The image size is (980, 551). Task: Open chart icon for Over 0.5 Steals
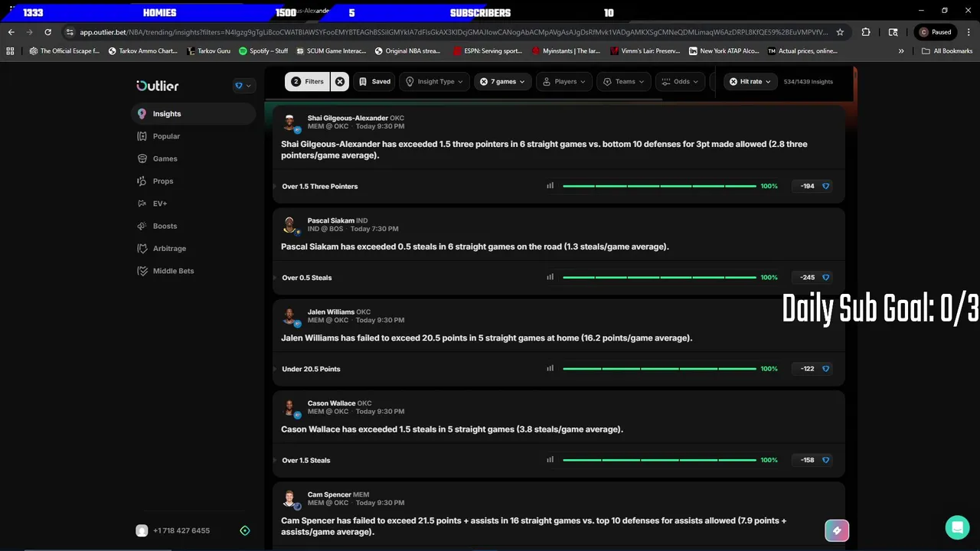click(x=550, y=277)
